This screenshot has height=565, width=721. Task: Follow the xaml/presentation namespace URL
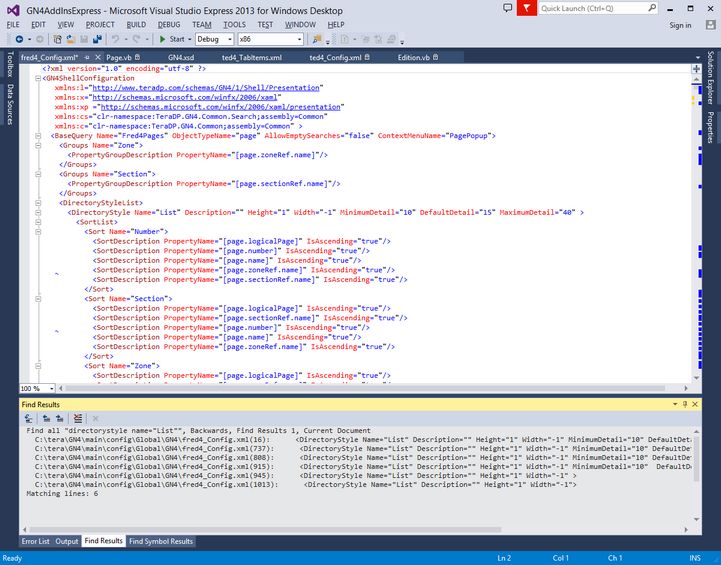(x=221, y=107)
